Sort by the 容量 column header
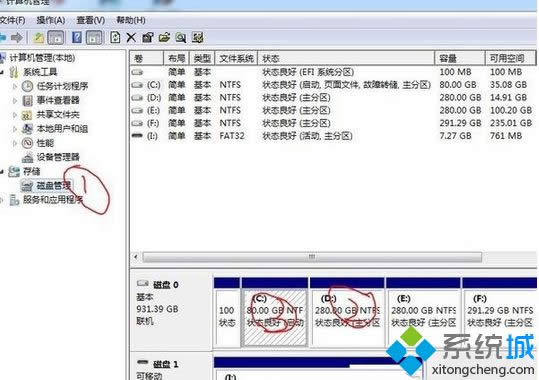Viewport: 539px width, 380px height. (x=460, y=58)
